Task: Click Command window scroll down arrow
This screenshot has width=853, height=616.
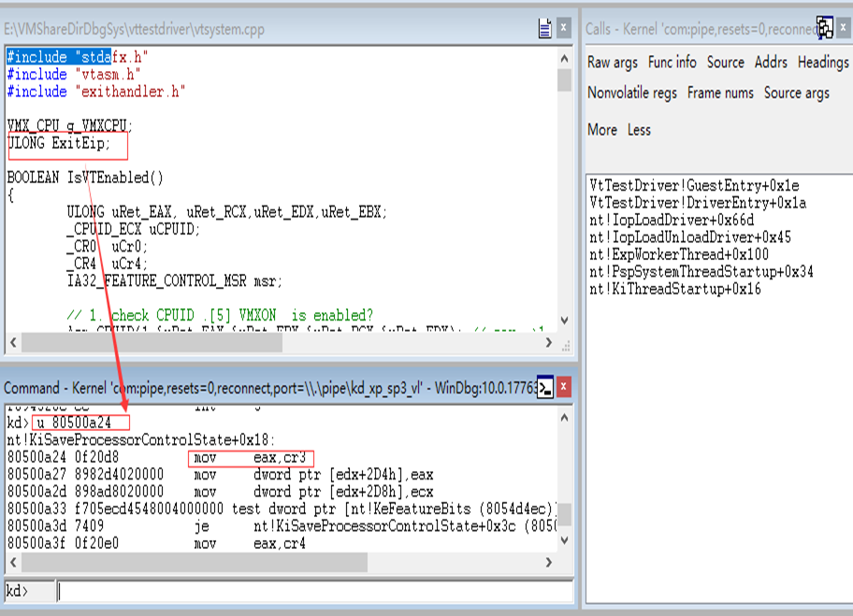Action: click(x=564, y=540)
